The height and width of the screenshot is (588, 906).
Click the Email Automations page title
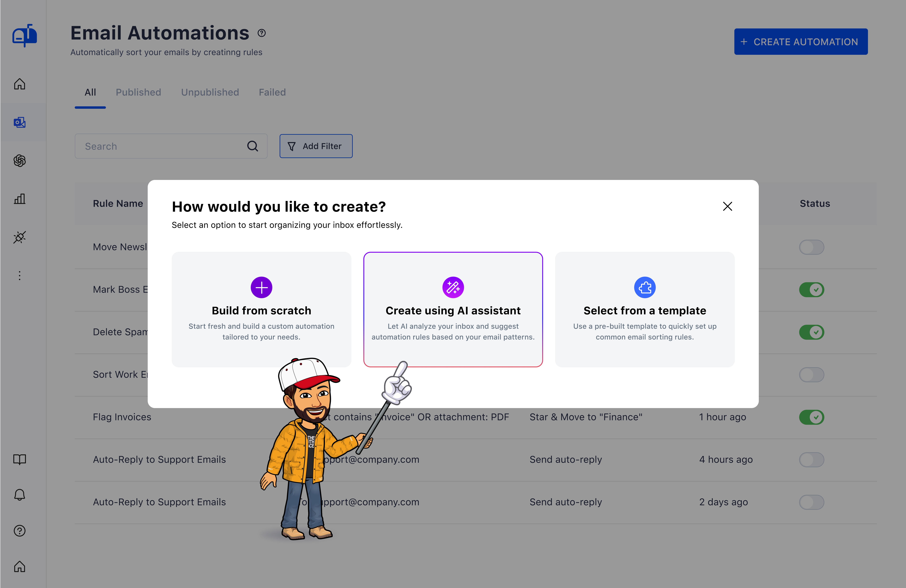point(160,33)
